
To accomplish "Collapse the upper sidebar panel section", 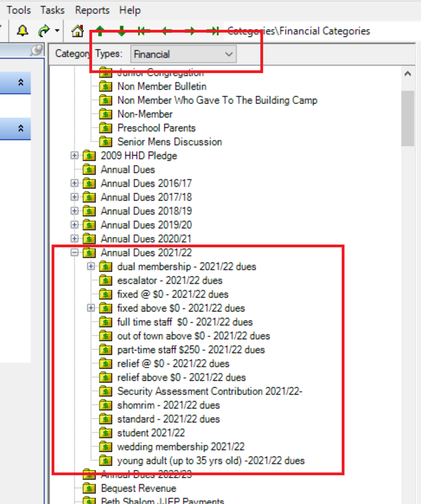I will (x=21, y=83).
